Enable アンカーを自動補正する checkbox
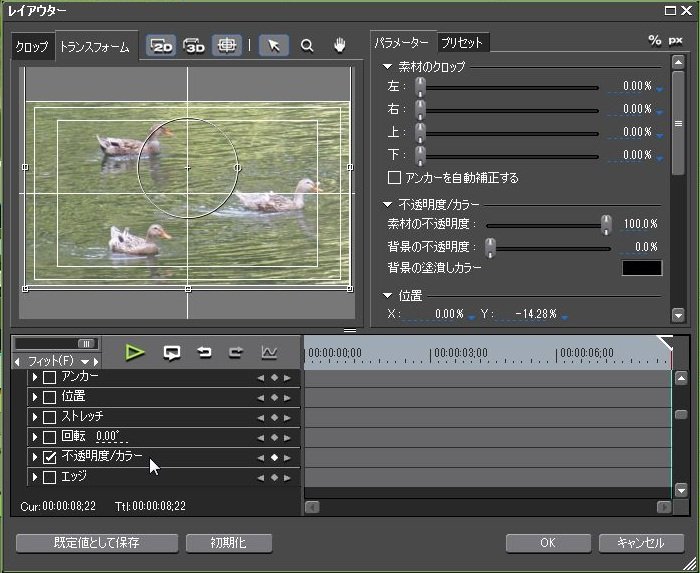700x573 pixels. [x=394, y=178]
